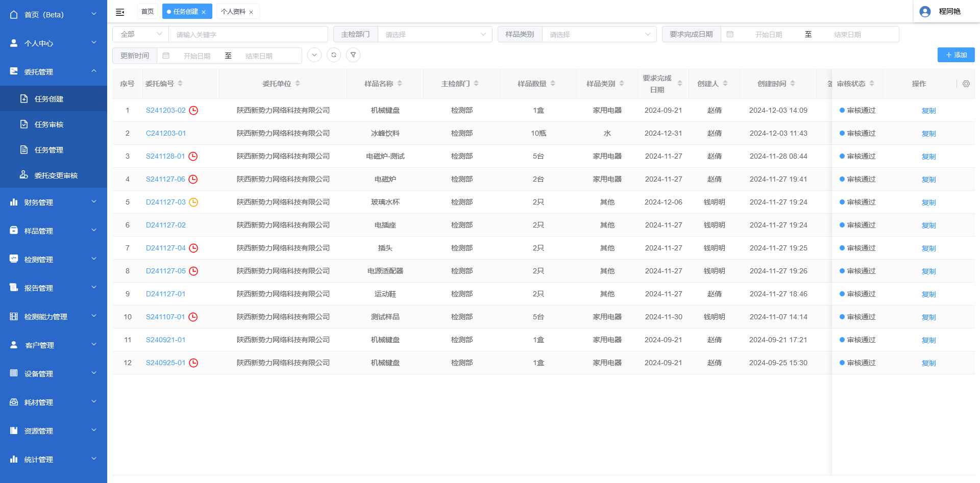Screen dimensions: 980x483
Task: Collapse 委托管理 sidebar menu
Action: coord(54,71)
